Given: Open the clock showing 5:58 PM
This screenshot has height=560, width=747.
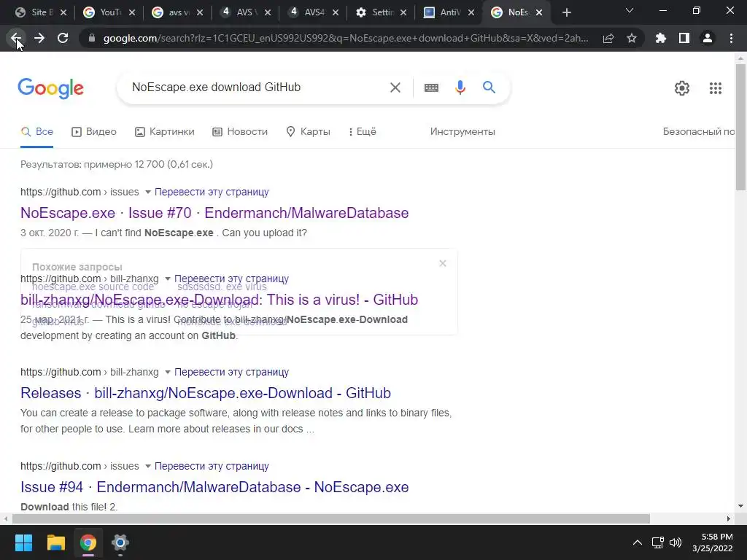Looking at the screenshot, I should click(712, 542).
